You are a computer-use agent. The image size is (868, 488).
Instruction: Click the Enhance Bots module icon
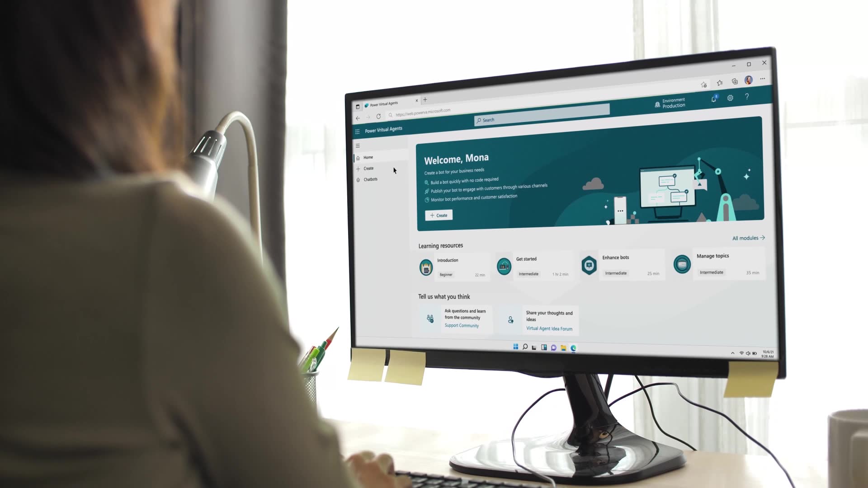[x=589, y=265]
